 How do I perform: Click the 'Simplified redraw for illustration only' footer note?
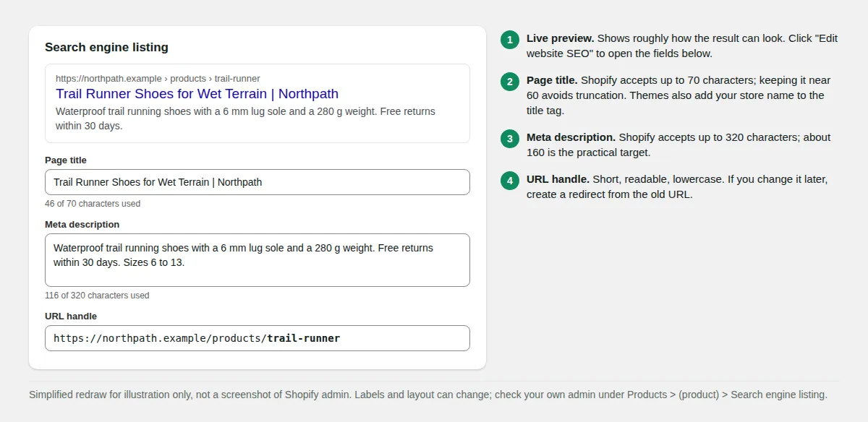point(428,395)
